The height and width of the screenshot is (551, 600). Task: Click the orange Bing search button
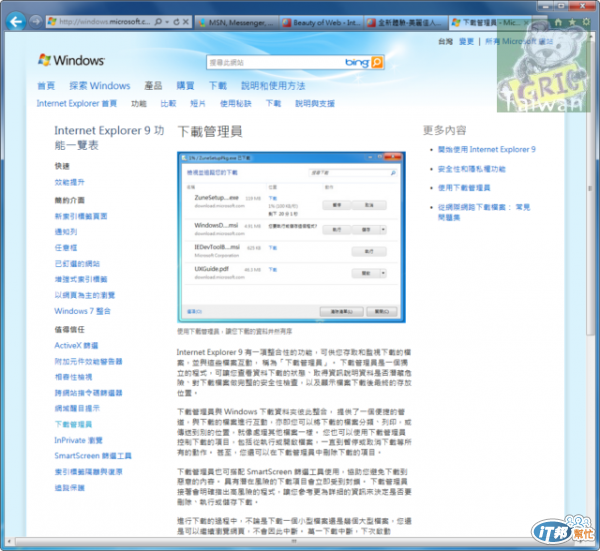click(377, 62)
